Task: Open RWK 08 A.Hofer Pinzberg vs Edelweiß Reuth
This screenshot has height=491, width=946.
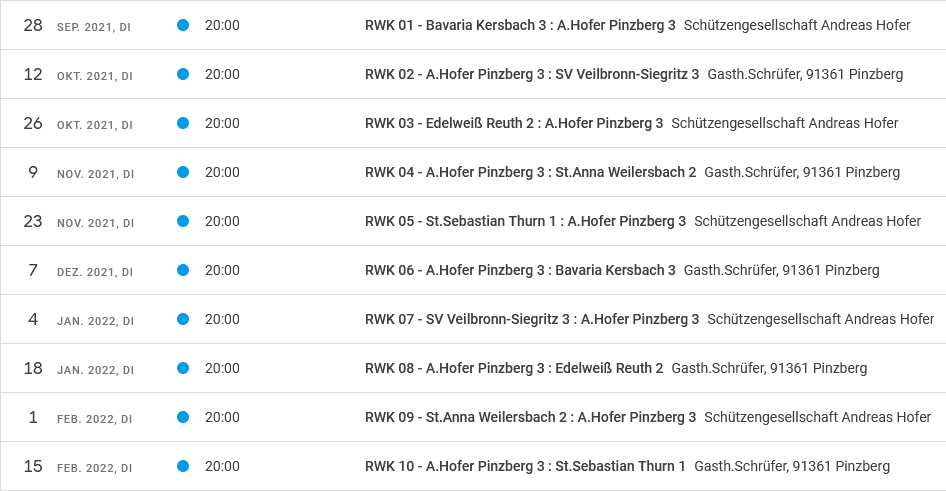Action: pyautogui.click(x=513, y=368)
